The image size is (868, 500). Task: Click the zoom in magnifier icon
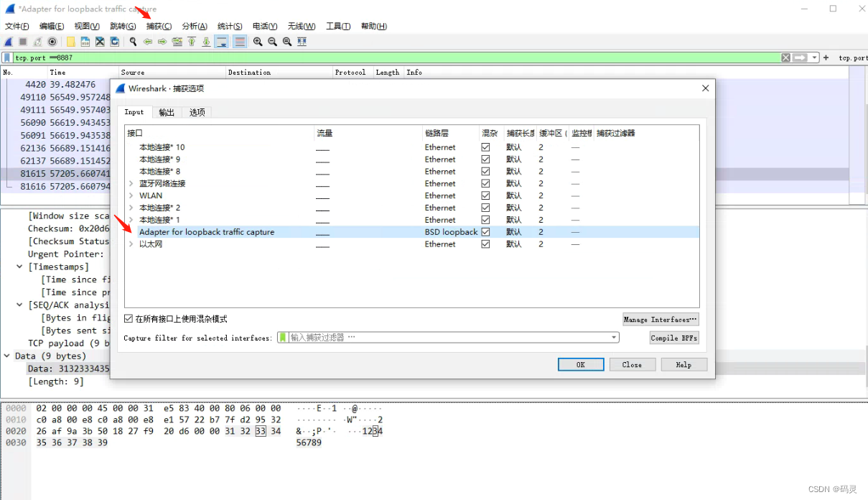coord(258,42)
